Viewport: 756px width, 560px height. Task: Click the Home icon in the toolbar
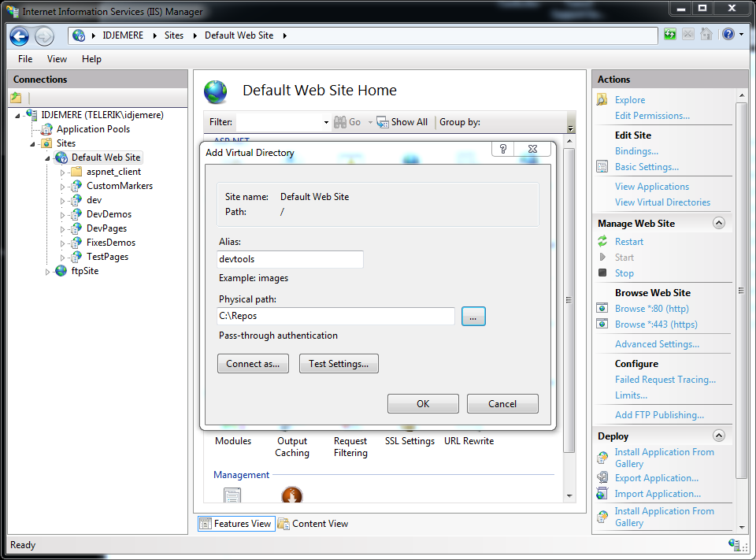click(x=706, y=35)
